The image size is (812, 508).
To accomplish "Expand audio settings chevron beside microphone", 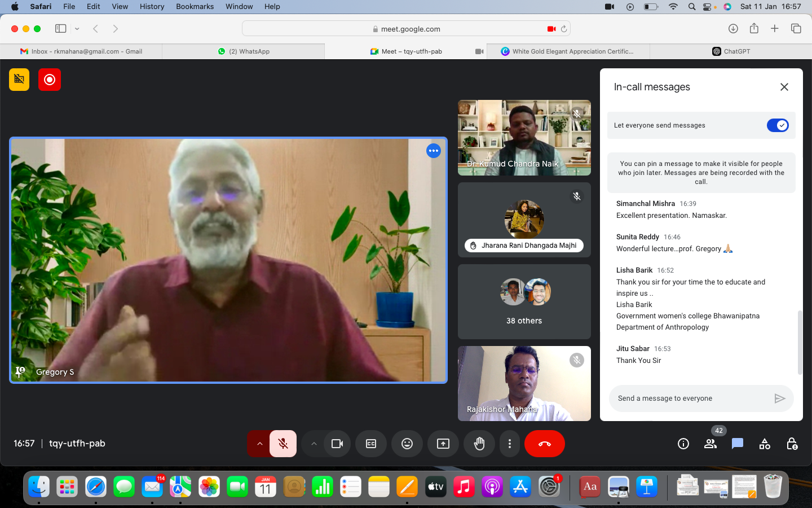I will tap(259, 444).
